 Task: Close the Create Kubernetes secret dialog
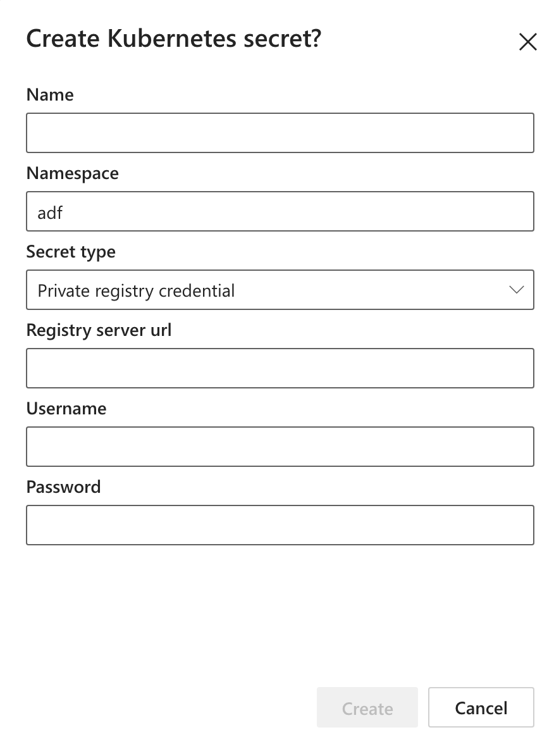527,42
